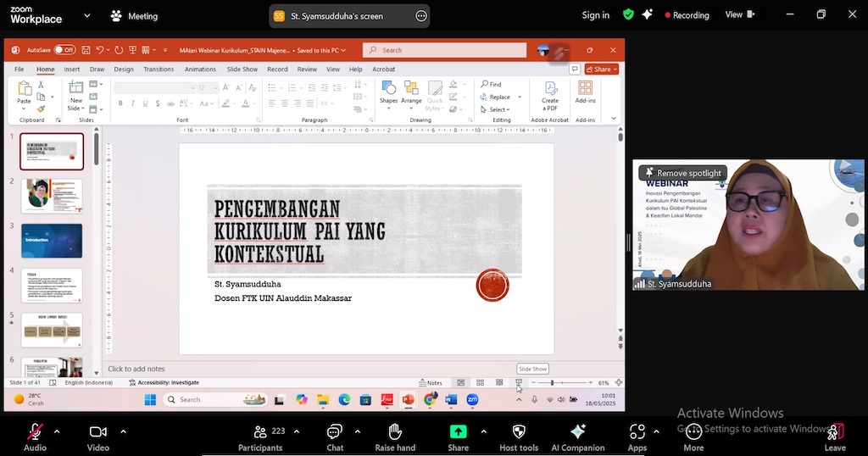The height and width of the screenshot is (456, 868).
Task: Turn on Video camera
Action: (98, 432)
